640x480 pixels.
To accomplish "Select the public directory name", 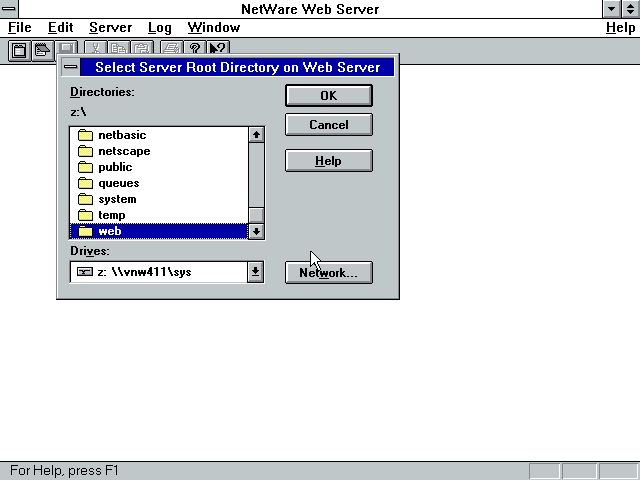I will click(x=115, y=167).
